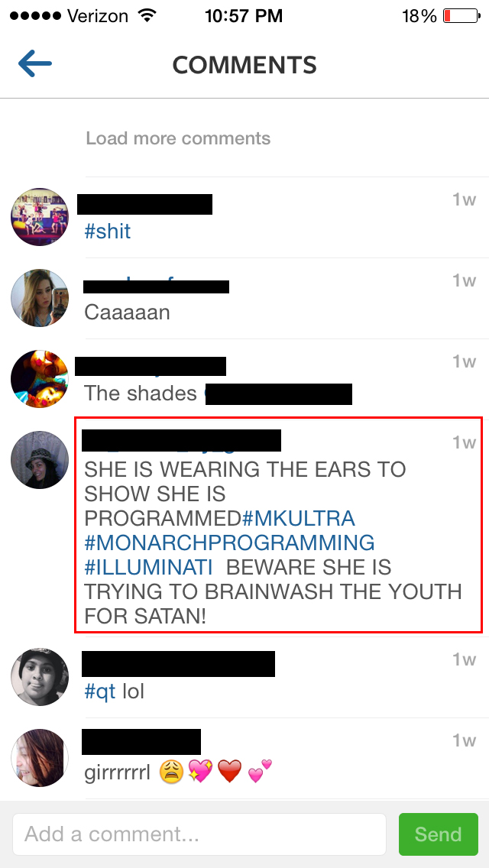Tap avatar beside the girrrrrrl comment

tap(39, 757)
